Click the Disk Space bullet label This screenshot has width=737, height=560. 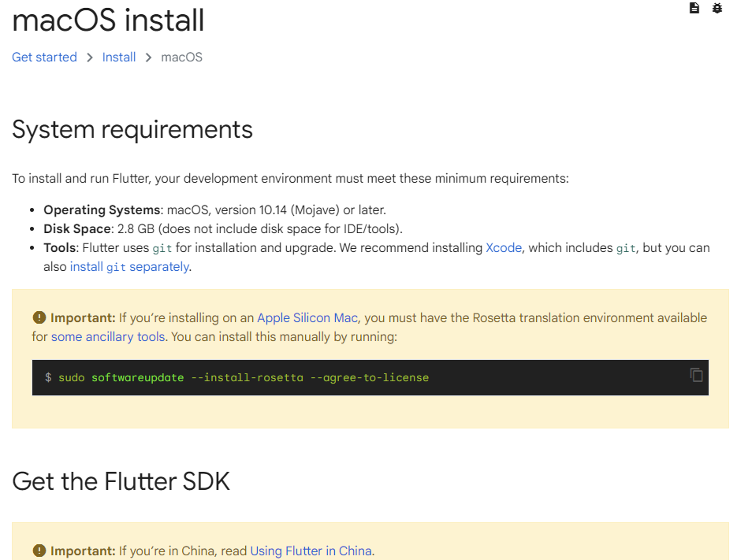pos(77,228)
